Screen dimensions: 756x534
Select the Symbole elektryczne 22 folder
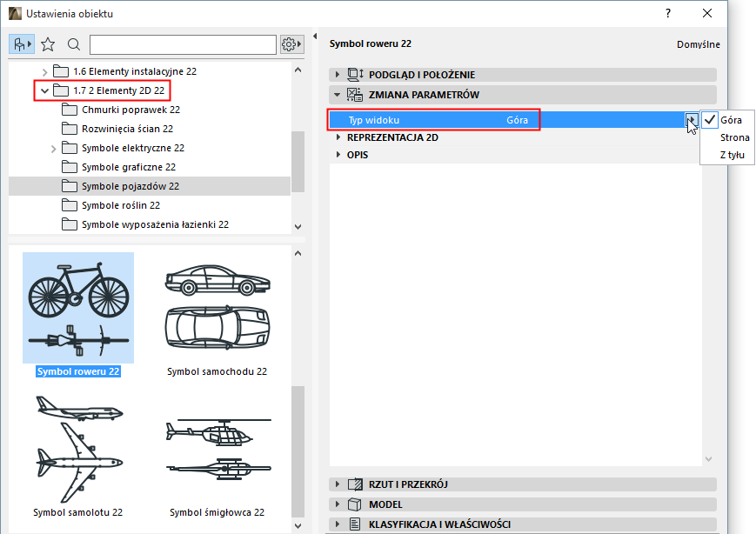(x=133, y=148)
